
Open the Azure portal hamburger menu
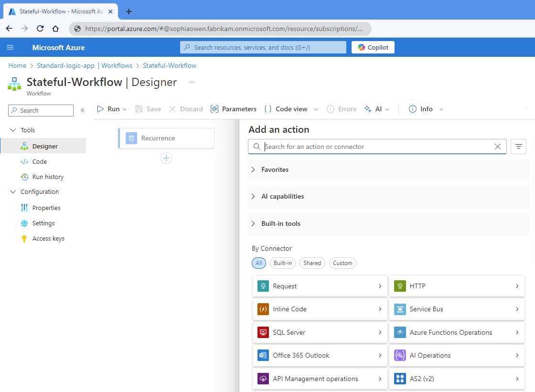pos(10,47)
